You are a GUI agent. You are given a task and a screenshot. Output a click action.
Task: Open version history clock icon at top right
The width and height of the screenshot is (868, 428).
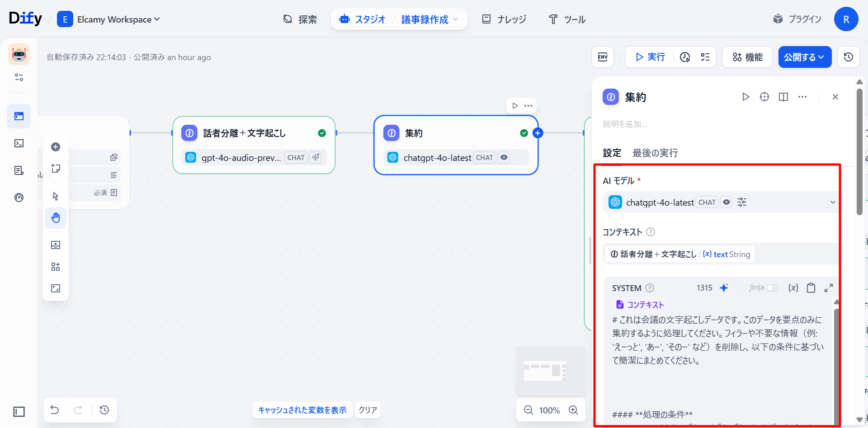[x=848, y=57]
